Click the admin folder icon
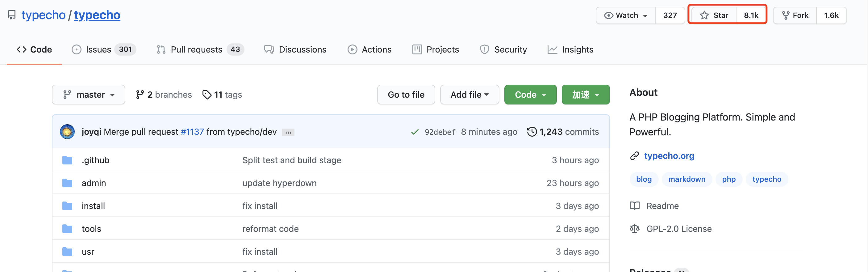Image resolution: width=868 pixels, height=272 pixels. click(67, 183)
